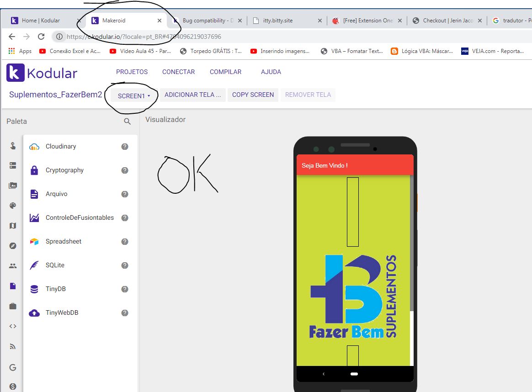Select the Social category people icon
Viewport: 532px width, 392px height.
coord(13,266)
